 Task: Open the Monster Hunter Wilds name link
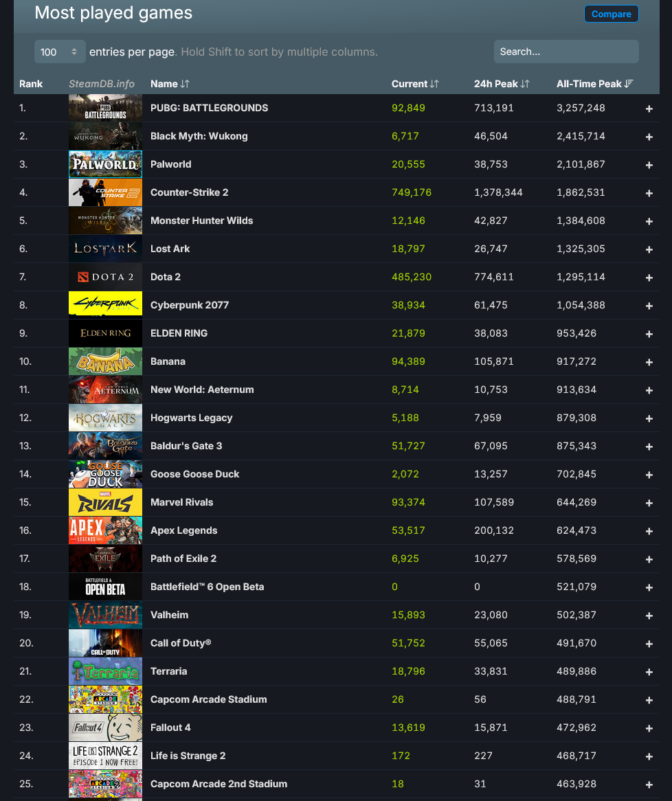point(201,221)
